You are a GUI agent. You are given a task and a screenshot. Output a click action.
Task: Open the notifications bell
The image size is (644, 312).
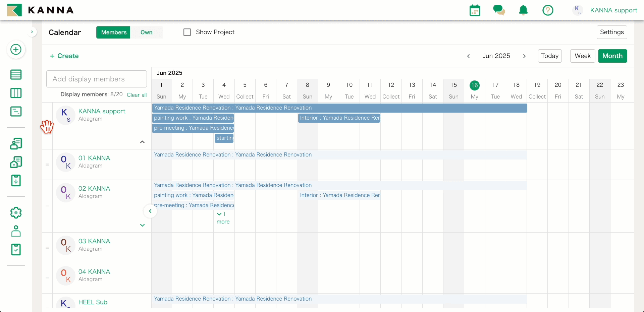(x=523, y=10)
